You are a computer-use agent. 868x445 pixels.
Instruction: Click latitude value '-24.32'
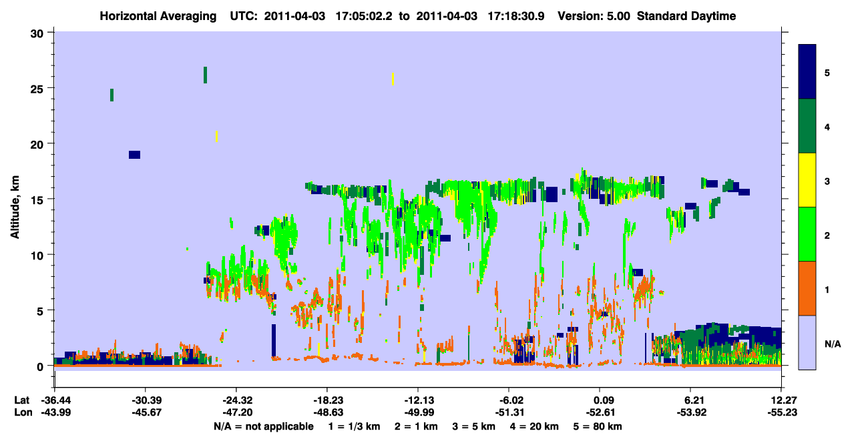(x=236, y=400)
